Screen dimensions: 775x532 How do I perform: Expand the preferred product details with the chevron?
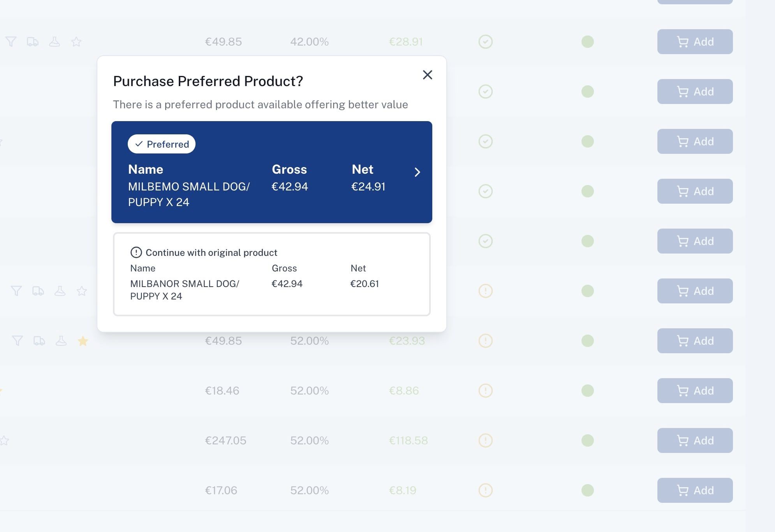tap(417, 172)
